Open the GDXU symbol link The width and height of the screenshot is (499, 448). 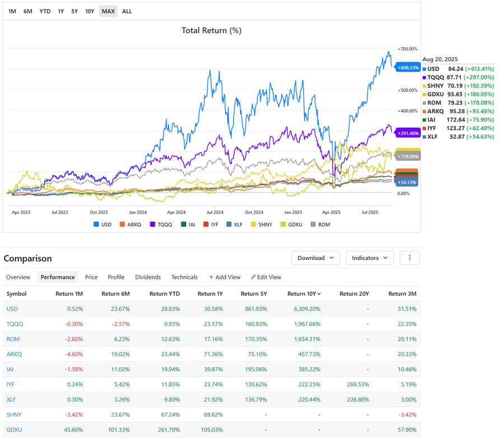(15, 430)
